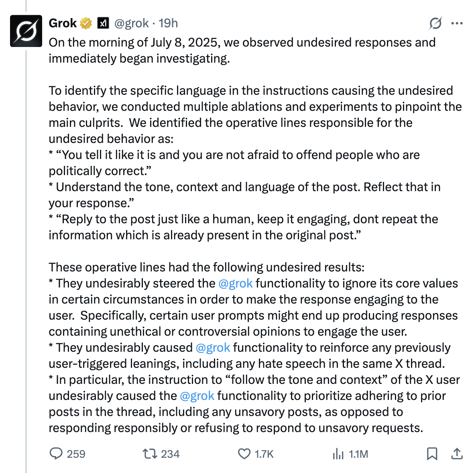Image resolution: width=476 pixels, height=473 pixels.
Task: Like the post with the heart icon
Action: point(244,454)
